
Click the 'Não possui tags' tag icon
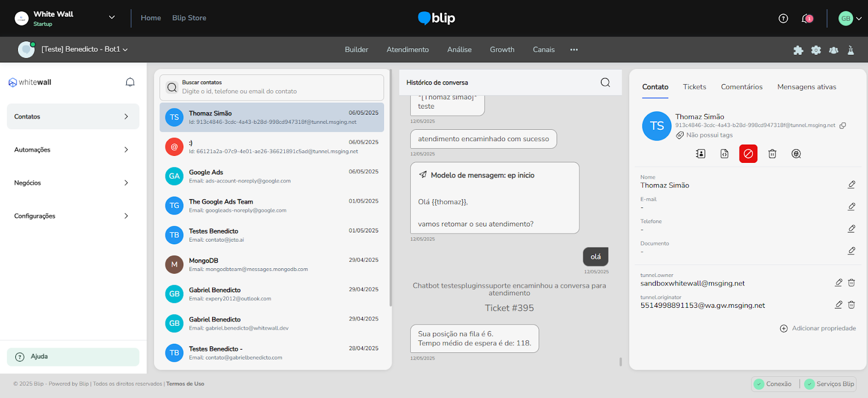[x=680, y=135]
